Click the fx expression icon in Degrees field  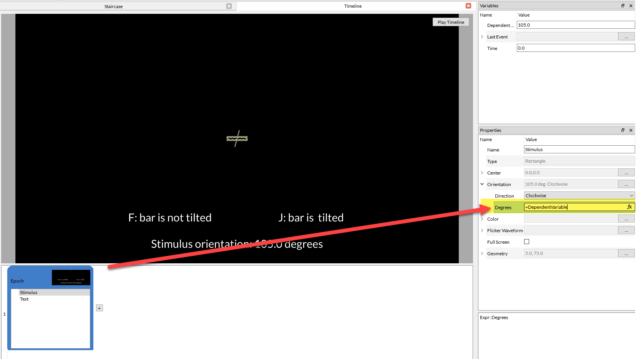coord(629,207)
